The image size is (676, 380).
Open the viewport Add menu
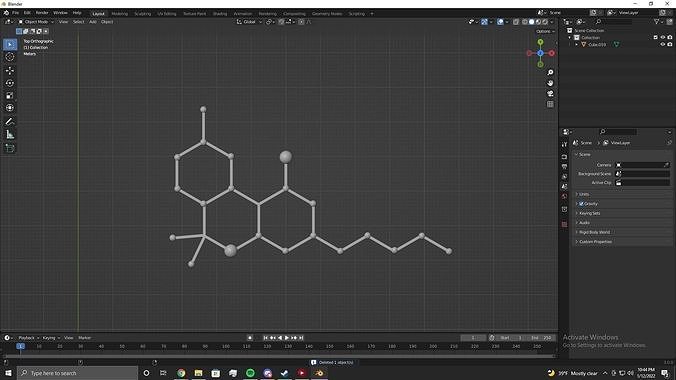pos(93,22)
